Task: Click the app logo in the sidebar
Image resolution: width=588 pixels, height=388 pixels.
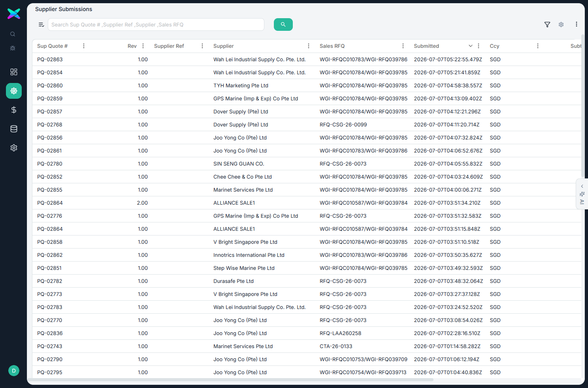Action: 14,14
